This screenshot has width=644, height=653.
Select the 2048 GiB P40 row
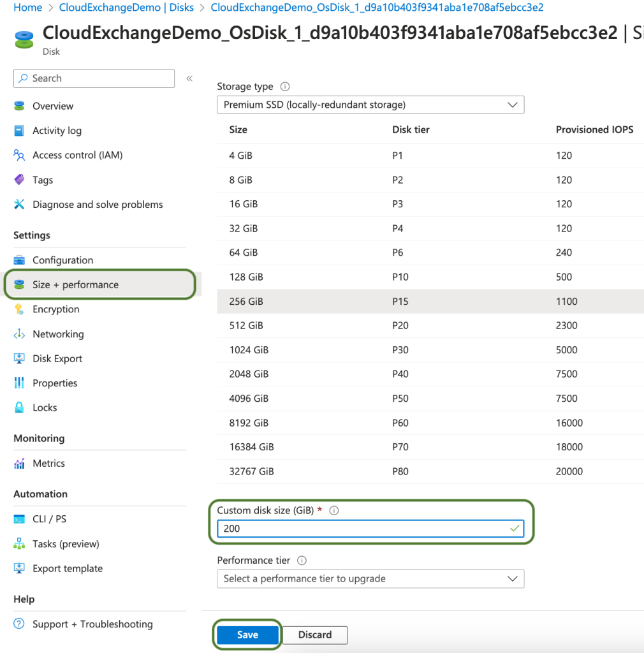pyautogui.click(x=430, y=374)
